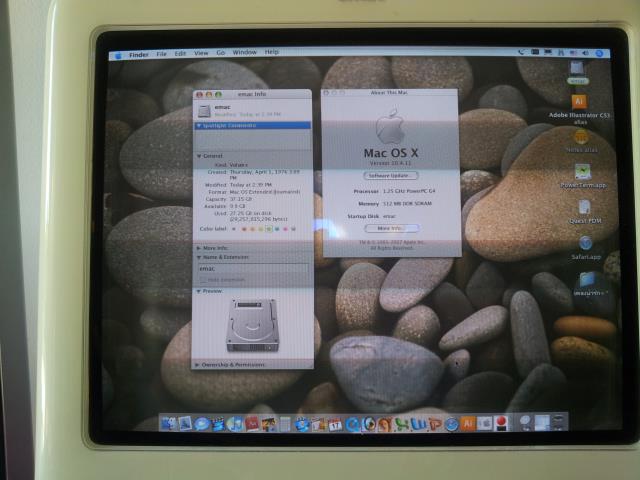
Task: Click Software Update button in About This Mac
Action: [x=391, y=176]
